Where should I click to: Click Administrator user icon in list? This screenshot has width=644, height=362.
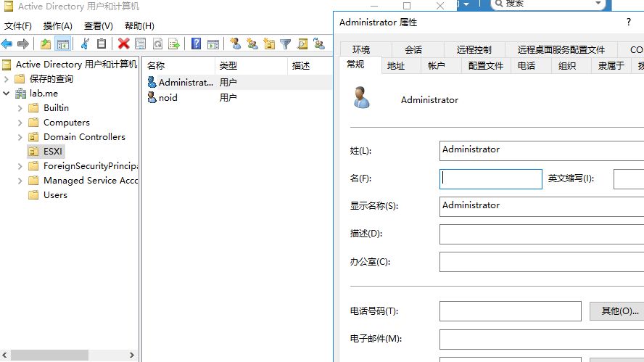[152, 82]
